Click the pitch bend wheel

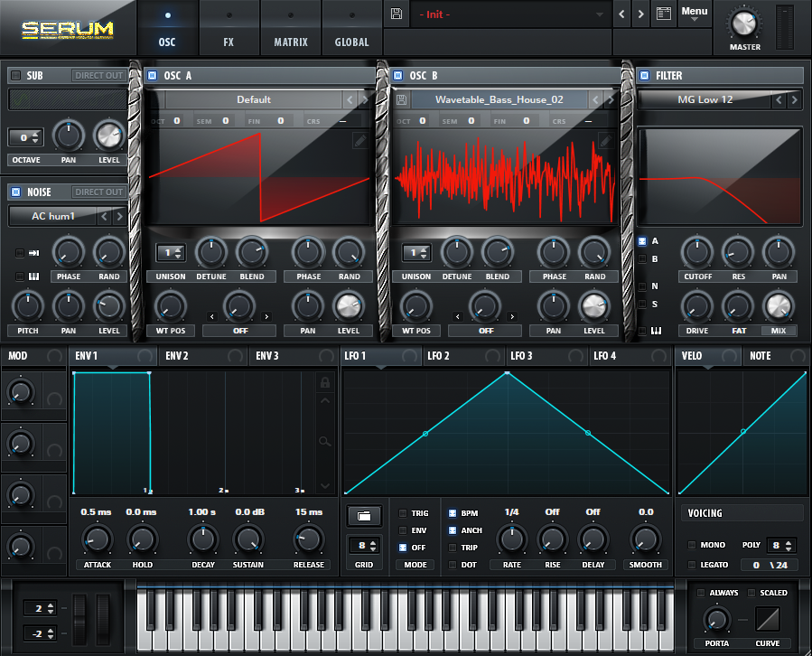(79, 619)
